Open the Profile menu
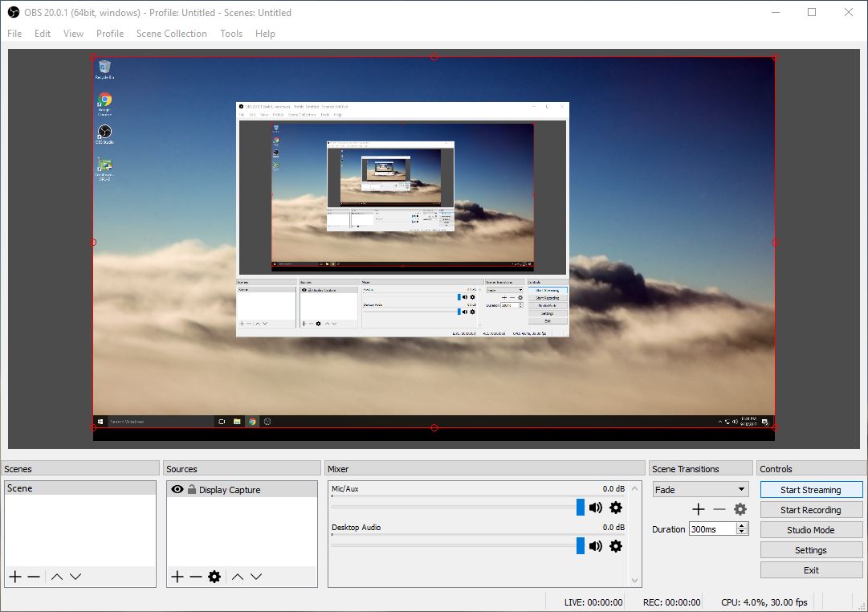The width and height of the screenshot is (868, 612). [110, 34]
